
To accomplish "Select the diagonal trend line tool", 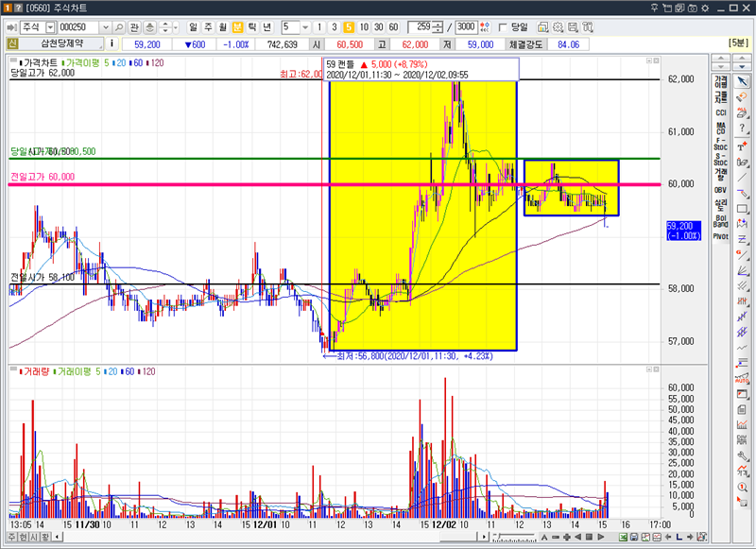I will point(742,178).
